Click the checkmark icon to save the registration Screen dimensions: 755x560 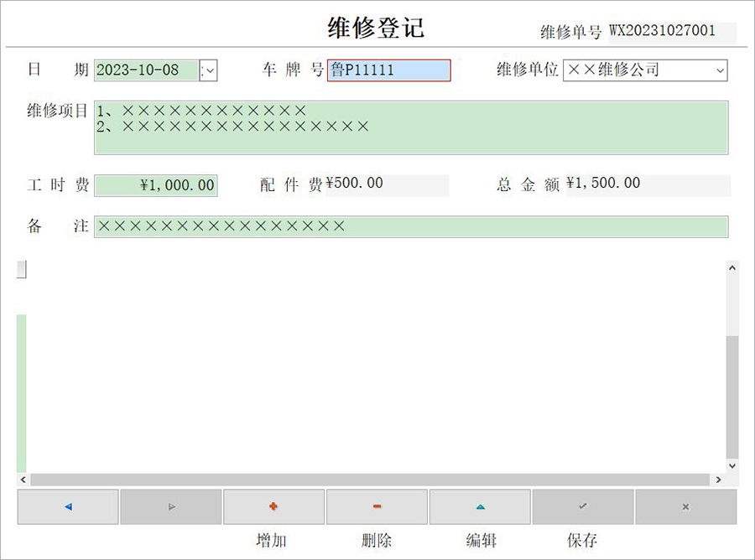[x=582, y=506]
